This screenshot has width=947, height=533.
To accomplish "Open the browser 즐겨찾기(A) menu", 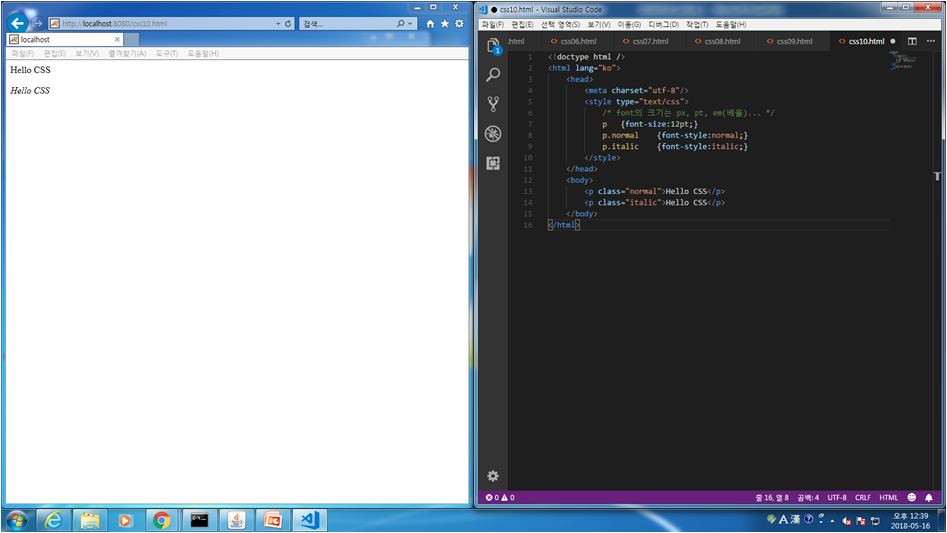I will [127, 54].
